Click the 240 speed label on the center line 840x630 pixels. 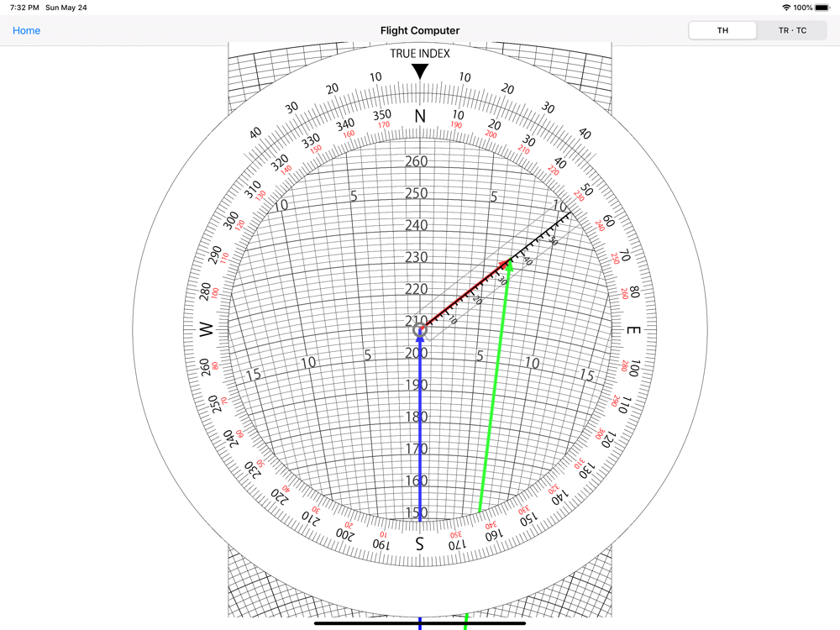(417, 225)
